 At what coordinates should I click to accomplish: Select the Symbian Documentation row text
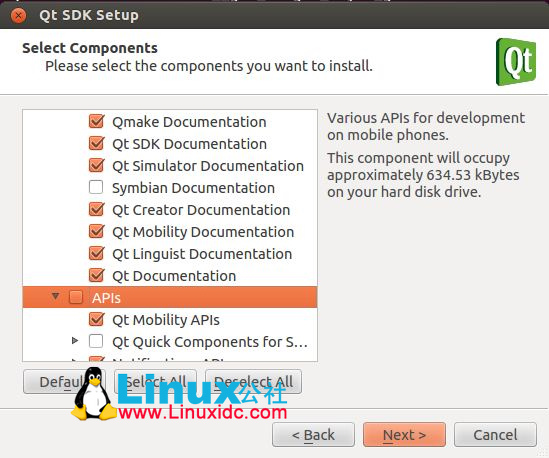(x=193, y=188)
